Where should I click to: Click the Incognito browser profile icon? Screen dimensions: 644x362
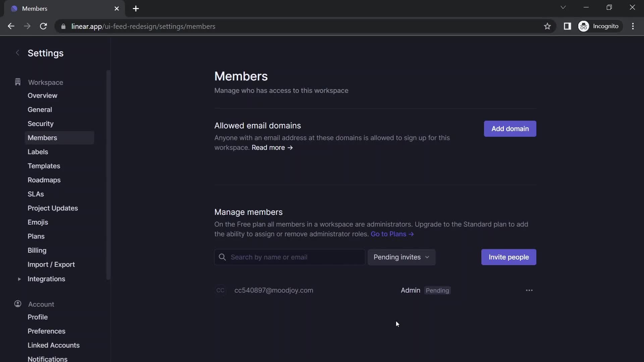click(x=584, y=27)
